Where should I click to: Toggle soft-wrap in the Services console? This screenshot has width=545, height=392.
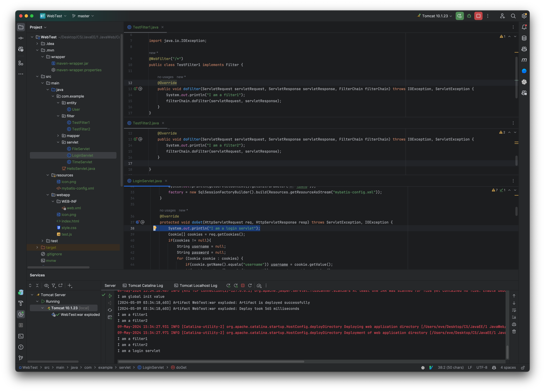[514, 310]
